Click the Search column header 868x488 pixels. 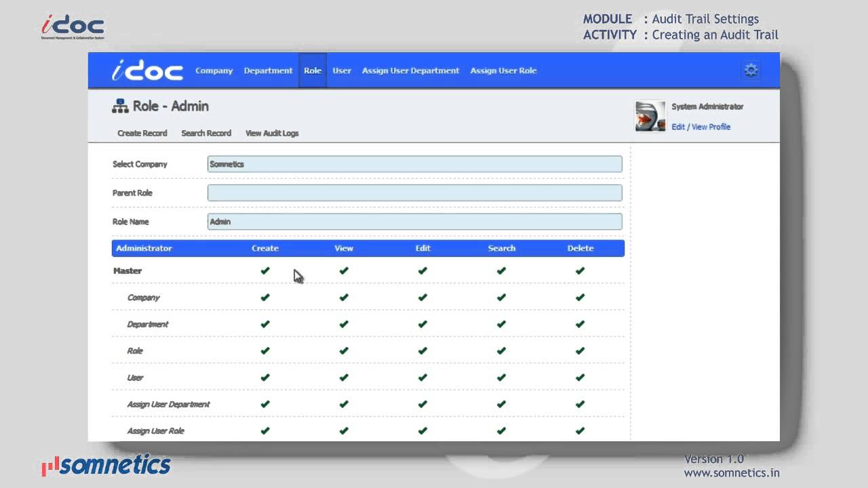(502, 248)
